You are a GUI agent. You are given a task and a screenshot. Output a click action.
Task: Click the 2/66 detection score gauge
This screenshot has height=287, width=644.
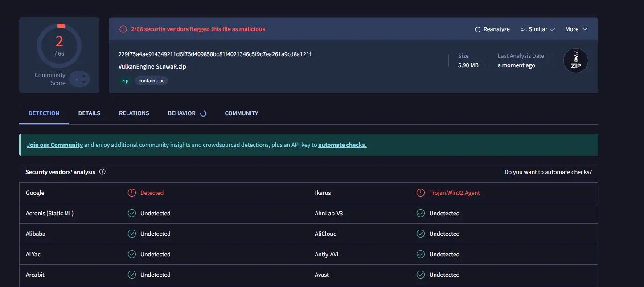coord(59,45)
